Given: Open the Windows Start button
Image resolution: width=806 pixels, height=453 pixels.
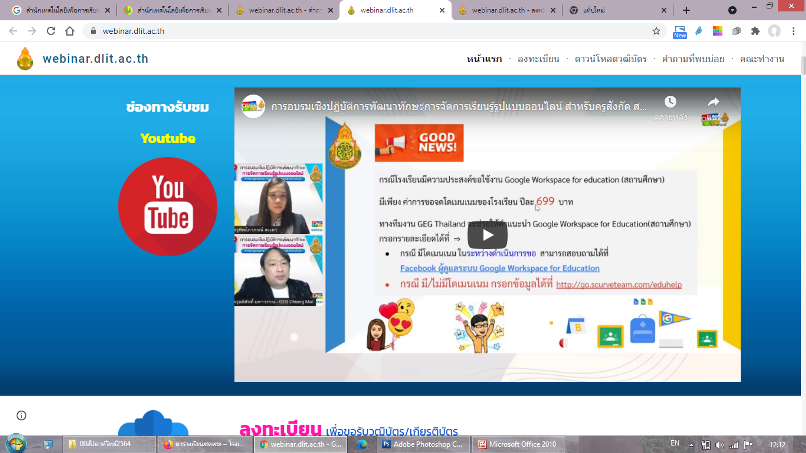Looking at the screenshot, I should [x=15, y=444].
